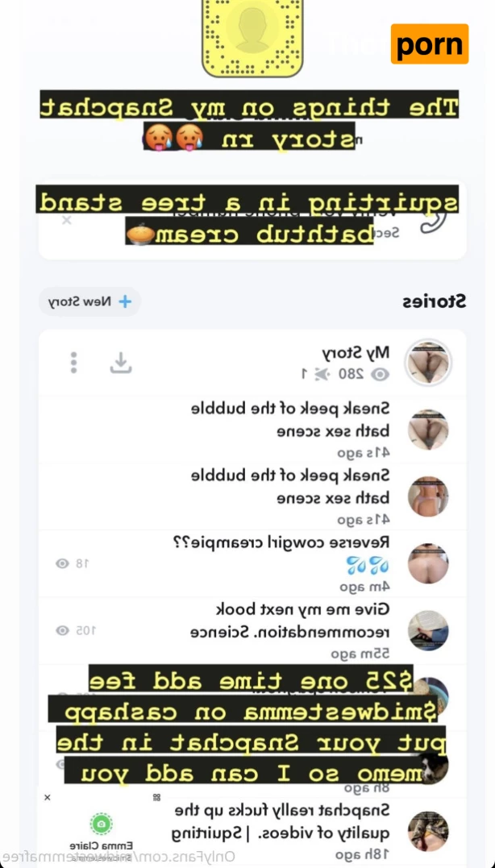495x868 pixels.
Task: Click the New Story button
Action: point(89,301)
